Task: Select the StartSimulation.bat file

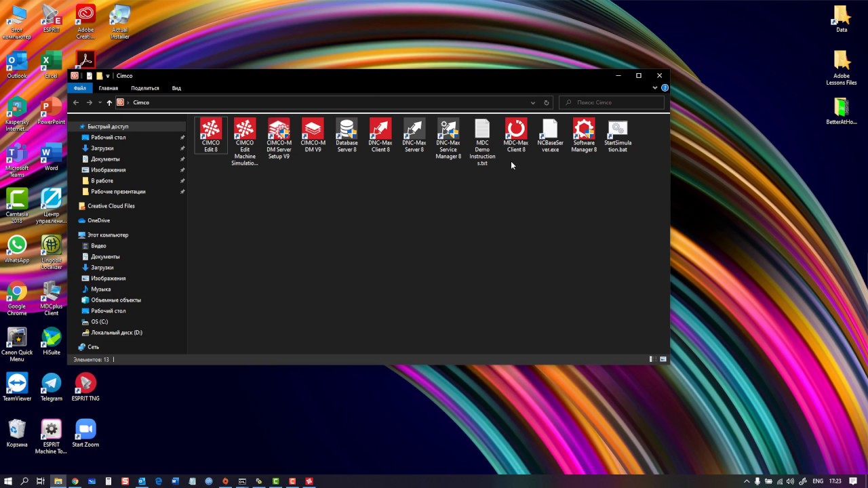Action: pos(618,135)
